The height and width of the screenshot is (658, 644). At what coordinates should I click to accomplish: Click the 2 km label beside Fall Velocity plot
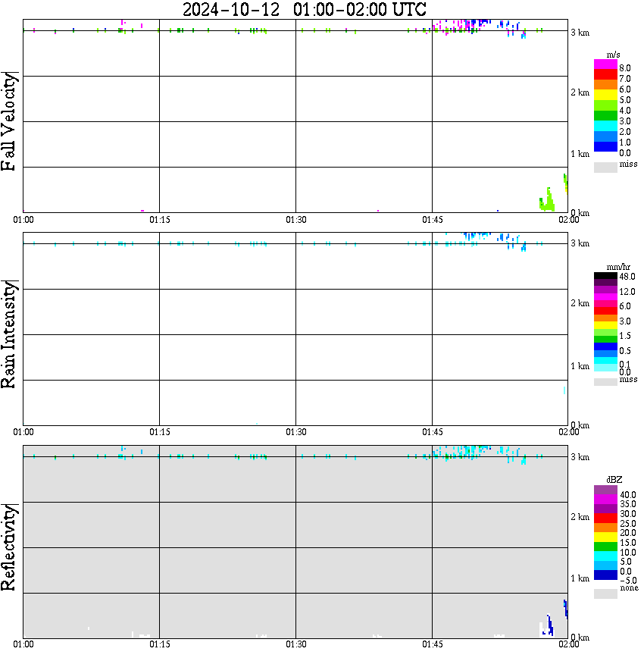click(580, 92)
